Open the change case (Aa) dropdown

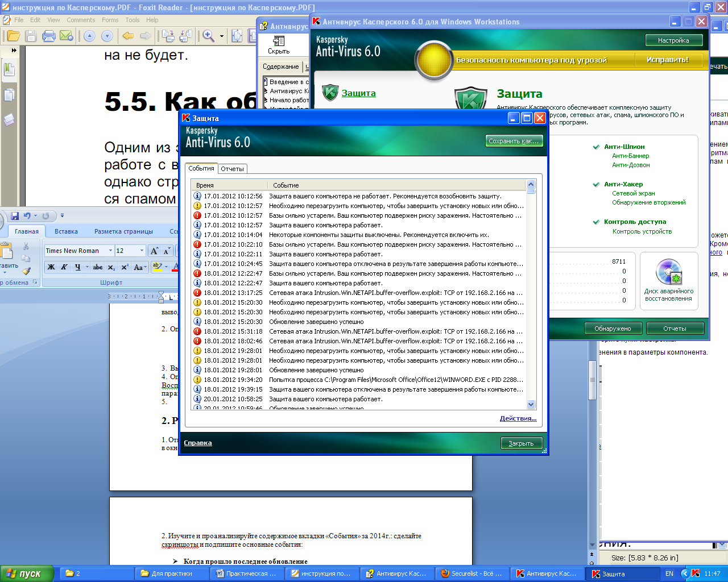[x=139, y=267]
